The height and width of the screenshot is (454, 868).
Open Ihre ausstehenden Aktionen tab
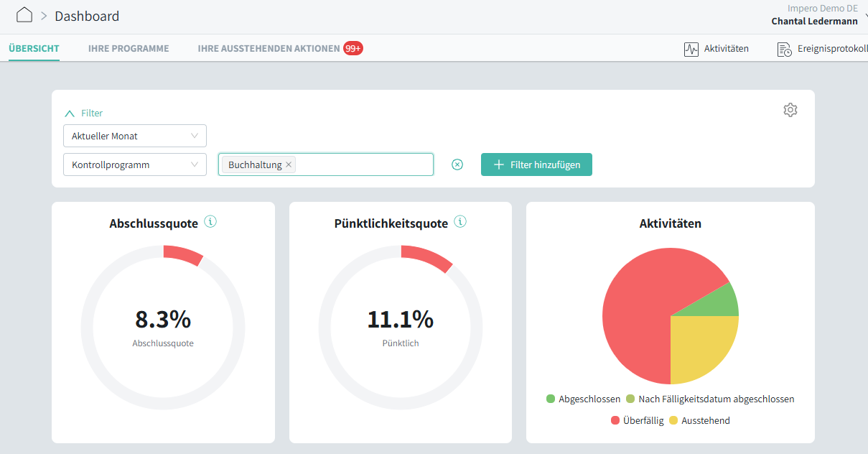pos(269,49)
